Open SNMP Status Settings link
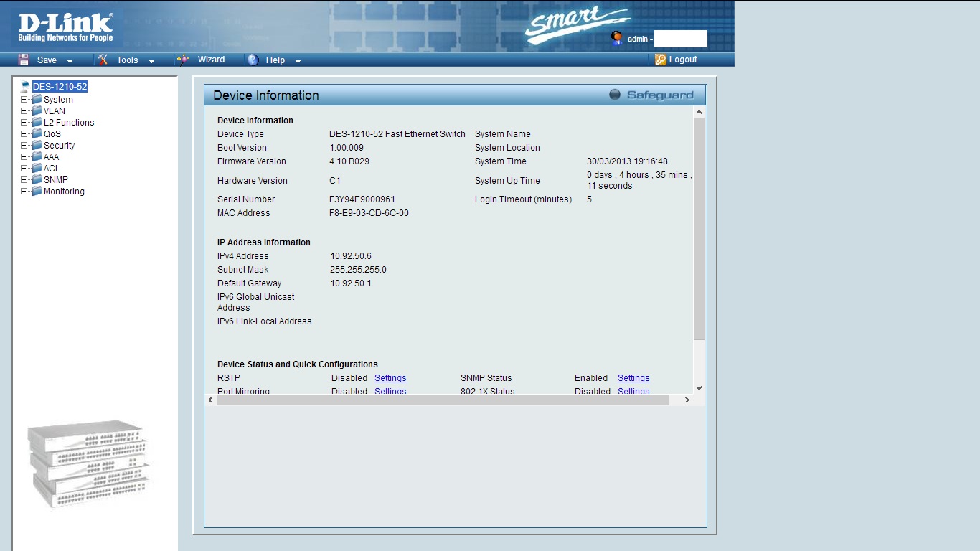The width and height of the screenshot is (980, 551). [x=633, y=378]
